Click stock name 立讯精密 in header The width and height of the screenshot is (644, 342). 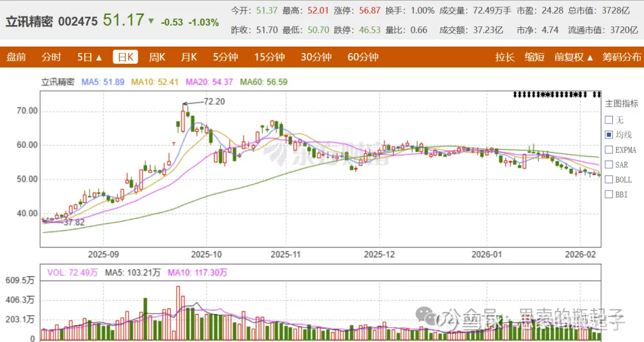click(x=29, y=22)
